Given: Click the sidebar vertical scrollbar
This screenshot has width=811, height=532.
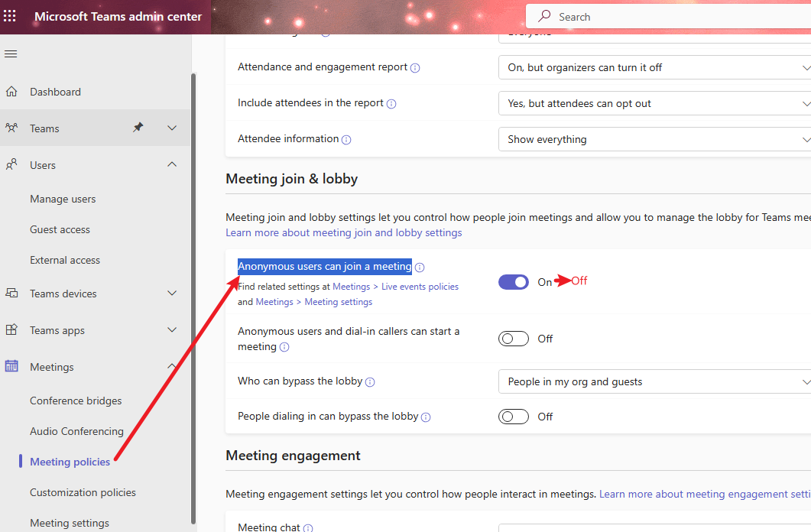Looking at the screenshot, I should (193, 299).
